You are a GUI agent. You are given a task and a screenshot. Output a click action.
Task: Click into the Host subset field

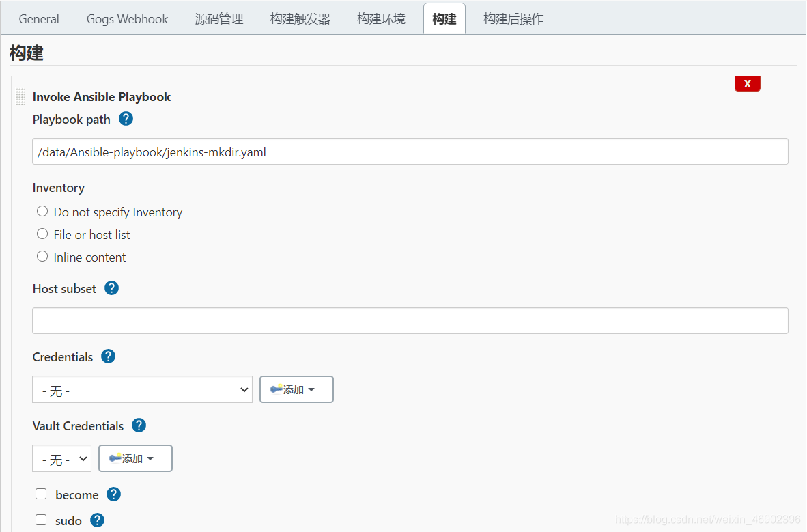point(410,320)
